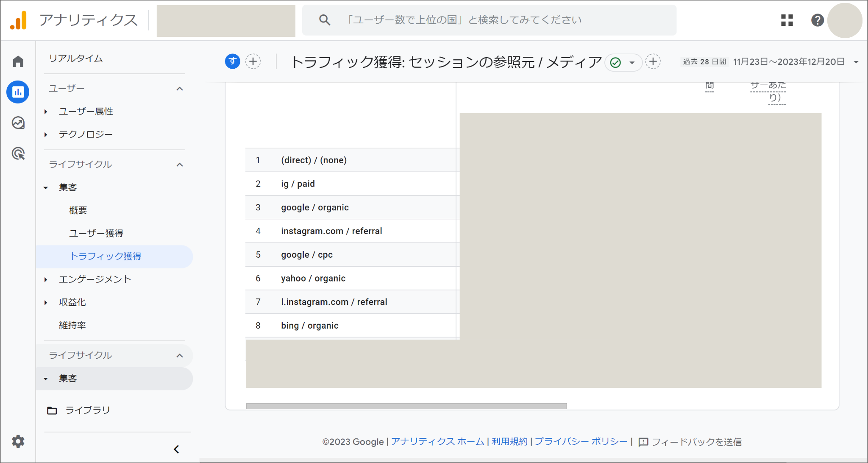Screen dimensions: 868x463
Task: Click the 'bing / organic' row
Action: [x=352, y=326]
